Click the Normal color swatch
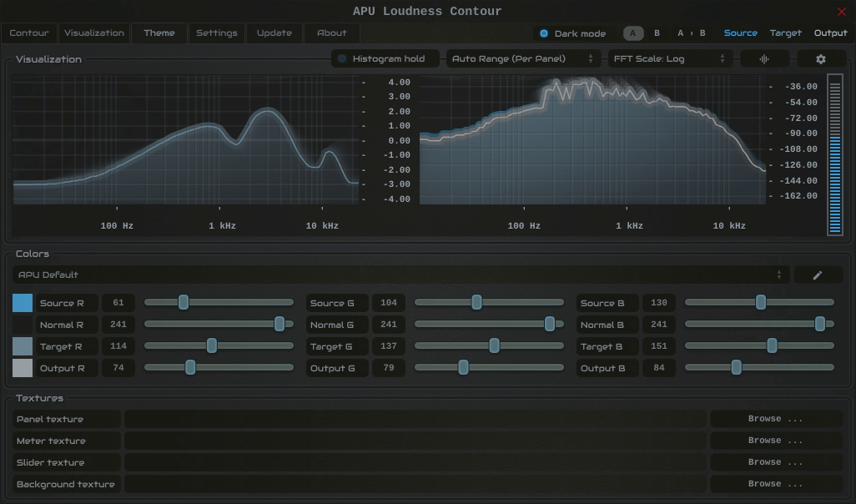Screen dimensions: 856x504 [23, 325]
